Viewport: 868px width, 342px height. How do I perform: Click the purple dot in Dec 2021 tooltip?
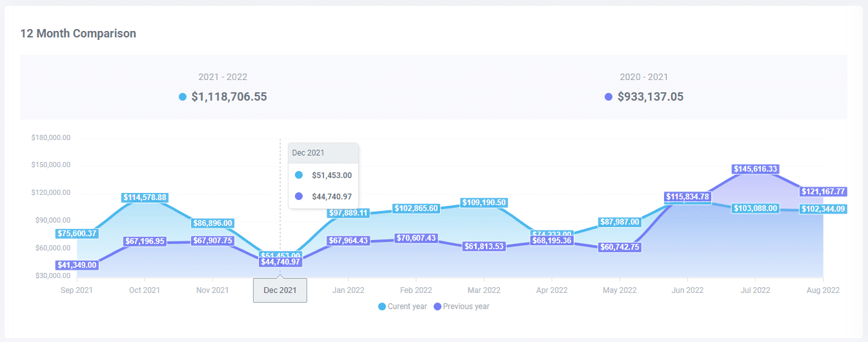coord(298,197)
